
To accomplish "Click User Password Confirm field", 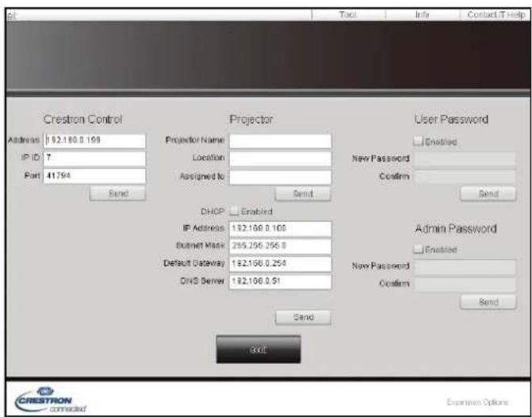I will click(x=465, y=177).
